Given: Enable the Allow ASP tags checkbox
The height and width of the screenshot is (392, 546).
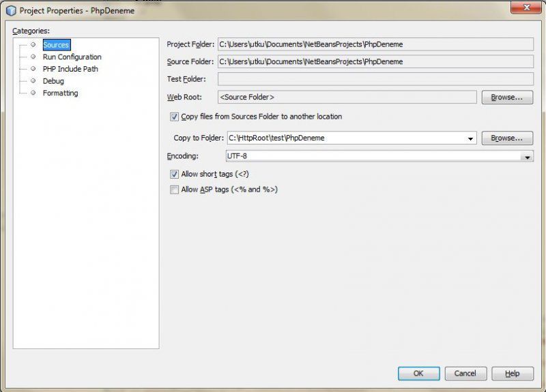Looking at the screenshot, I should click(x=174, y=190).
